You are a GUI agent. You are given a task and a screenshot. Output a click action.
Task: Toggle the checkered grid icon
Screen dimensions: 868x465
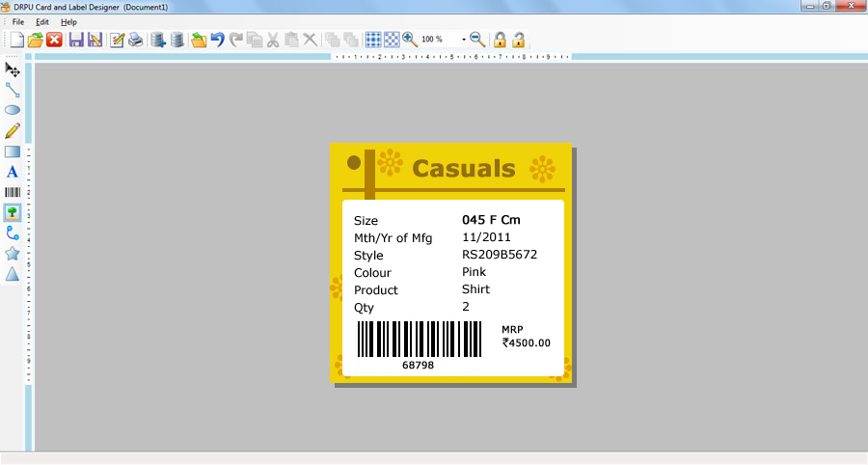tap(392, 40)
